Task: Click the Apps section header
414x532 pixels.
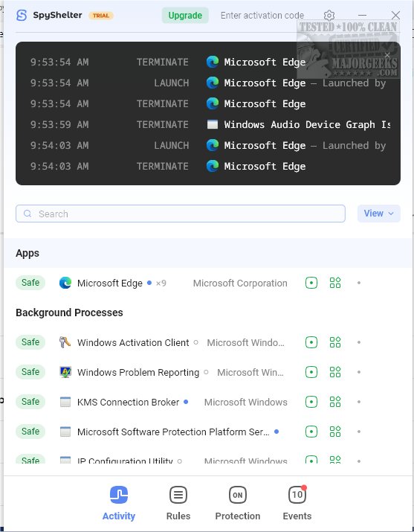Action: [28, 253]
